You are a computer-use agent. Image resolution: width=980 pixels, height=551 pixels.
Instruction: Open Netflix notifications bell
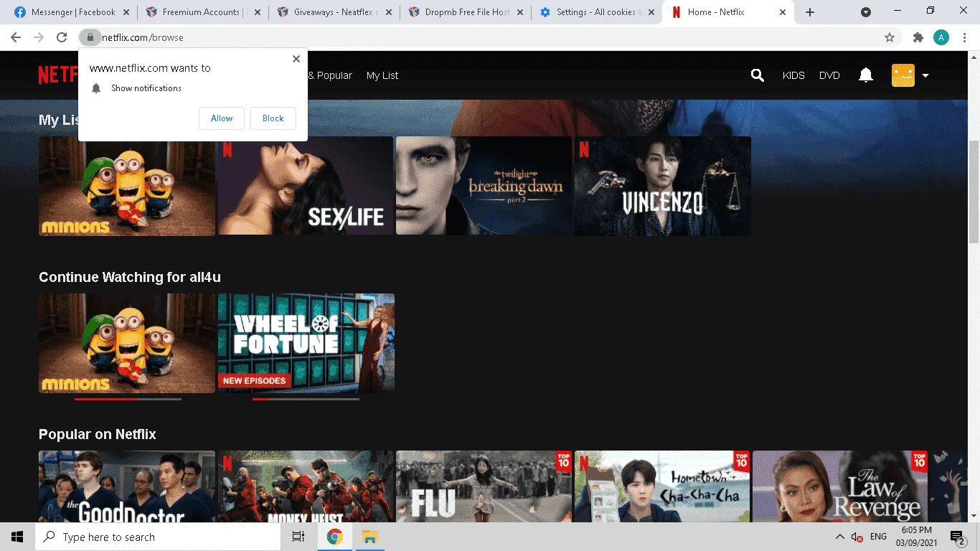(866, 75)
